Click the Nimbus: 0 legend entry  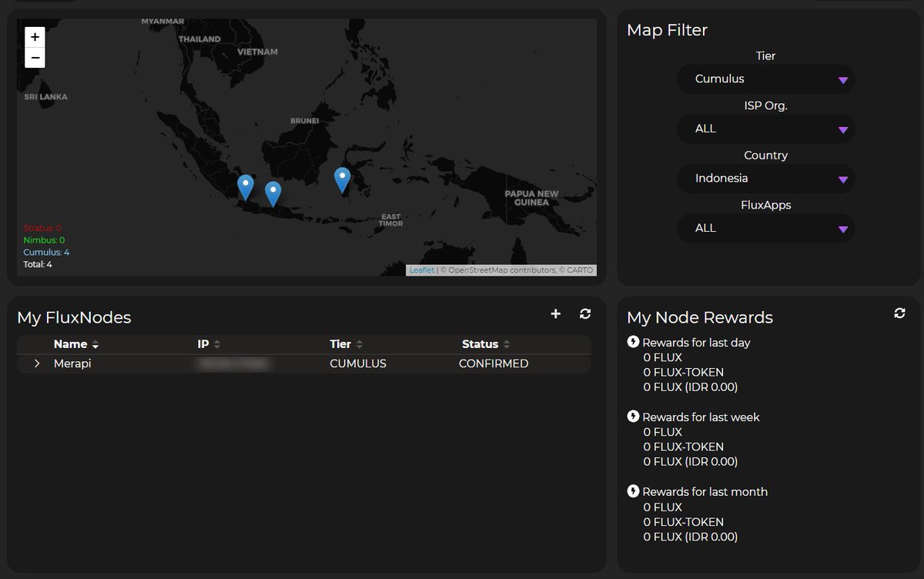coord(44,240)
